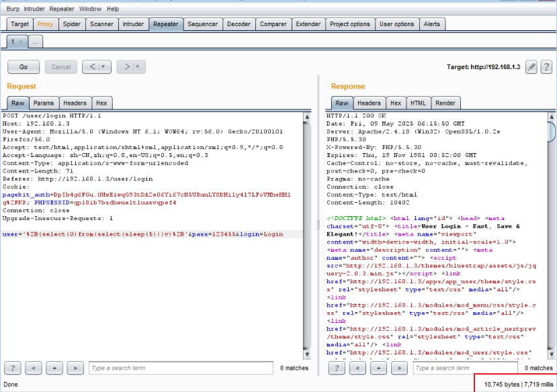Image resolution: width=557 pixels, height=392 pixels.
Task: Open request search options plus button
Action: [54, 368]
